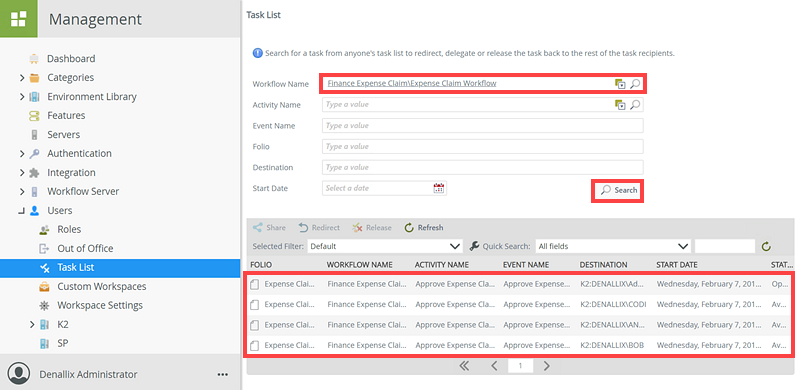The image size is (800, 390).
Task: Click the browse icon in Activity Name field
Action: pyautogui.click(x=620, y=105)
